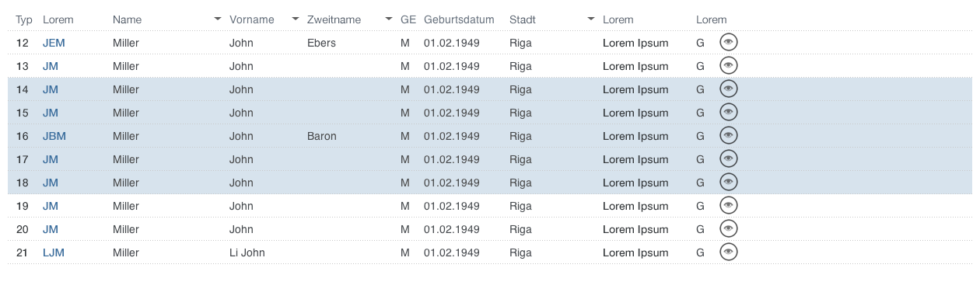The width and height of the screenshot is (980, 282).
Task: Open the Stadt column dropdown arrow
Action: 591,19
